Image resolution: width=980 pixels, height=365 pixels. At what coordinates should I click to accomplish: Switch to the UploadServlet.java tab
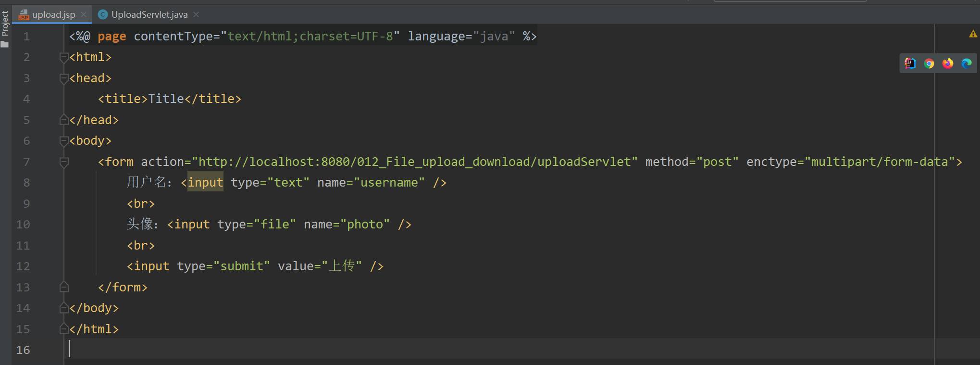tap(149, 15)
